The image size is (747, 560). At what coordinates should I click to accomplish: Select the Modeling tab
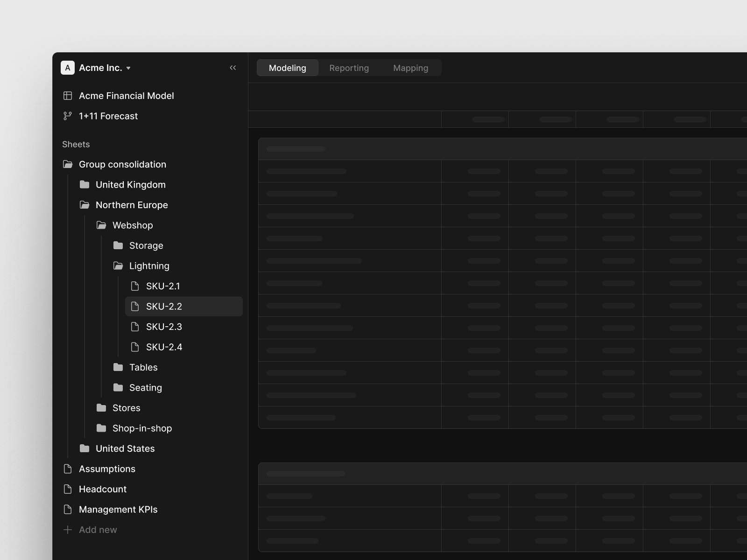[287, 68]
